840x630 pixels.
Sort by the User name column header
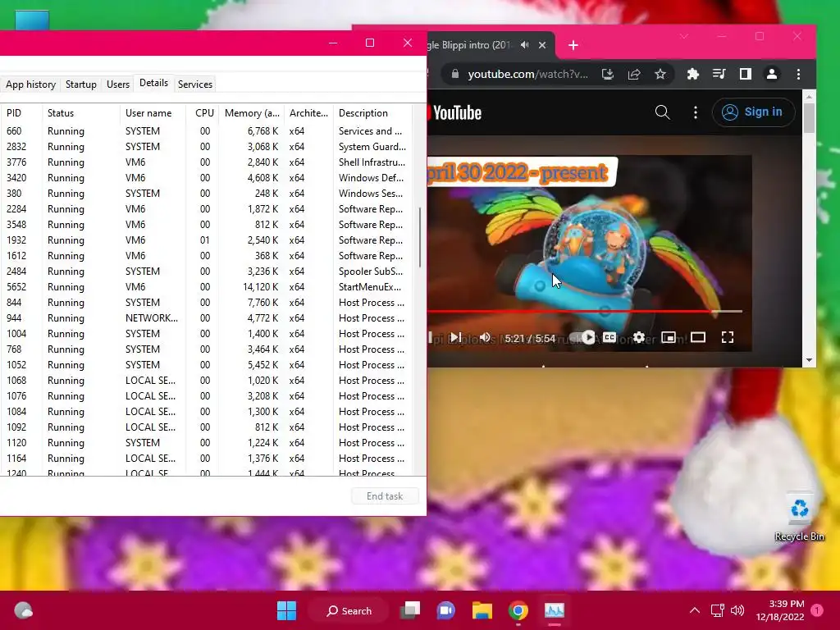tap(153, 113)
